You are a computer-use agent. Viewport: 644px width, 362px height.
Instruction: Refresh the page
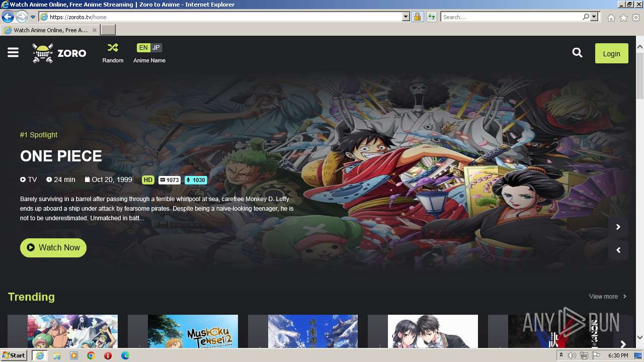[431, 17]
